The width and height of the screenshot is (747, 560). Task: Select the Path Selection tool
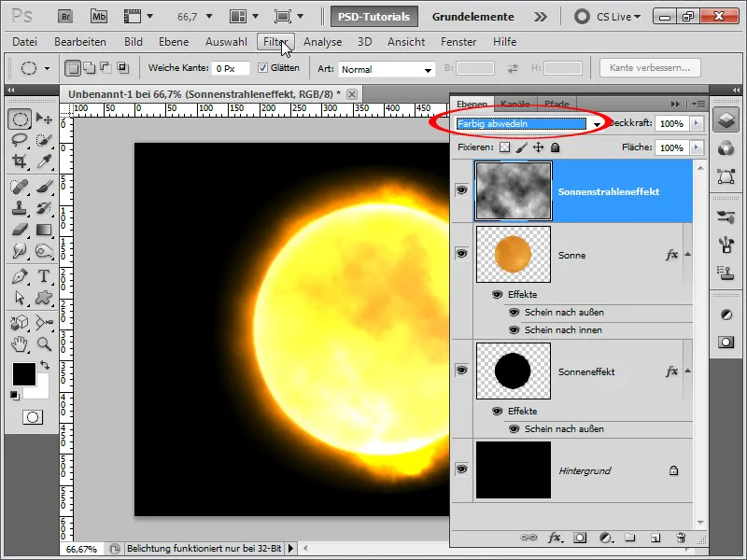20,298
